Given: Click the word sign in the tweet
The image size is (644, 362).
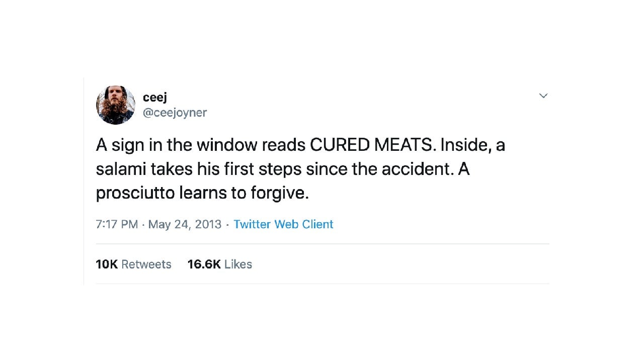Looking at the screenshot, I should [x=127, y=145].
